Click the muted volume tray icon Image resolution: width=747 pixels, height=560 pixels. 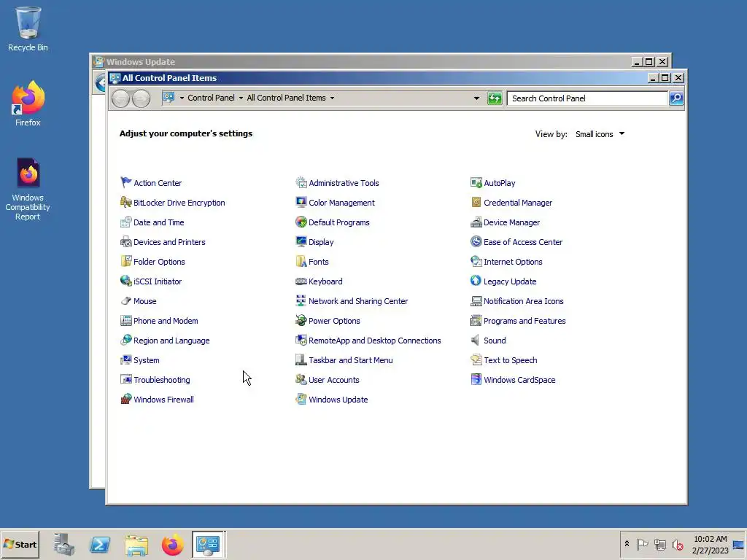[x=678, y=544]
